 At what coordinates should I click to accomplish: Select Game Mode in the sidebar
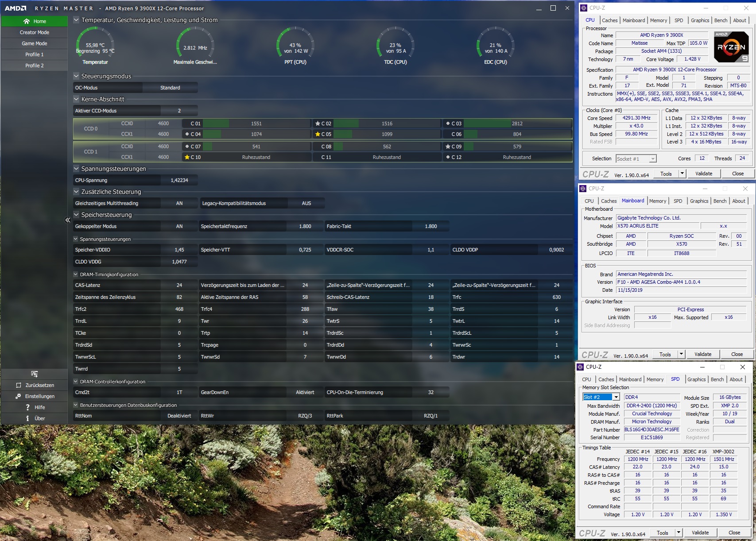(x=35, y=43)
